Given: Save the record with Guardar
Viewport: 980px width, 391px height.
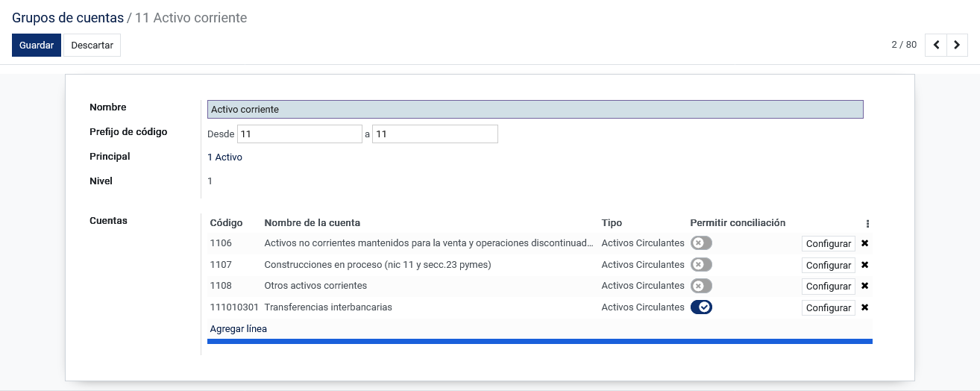Looking at the screenshot, I should [37, 45].
